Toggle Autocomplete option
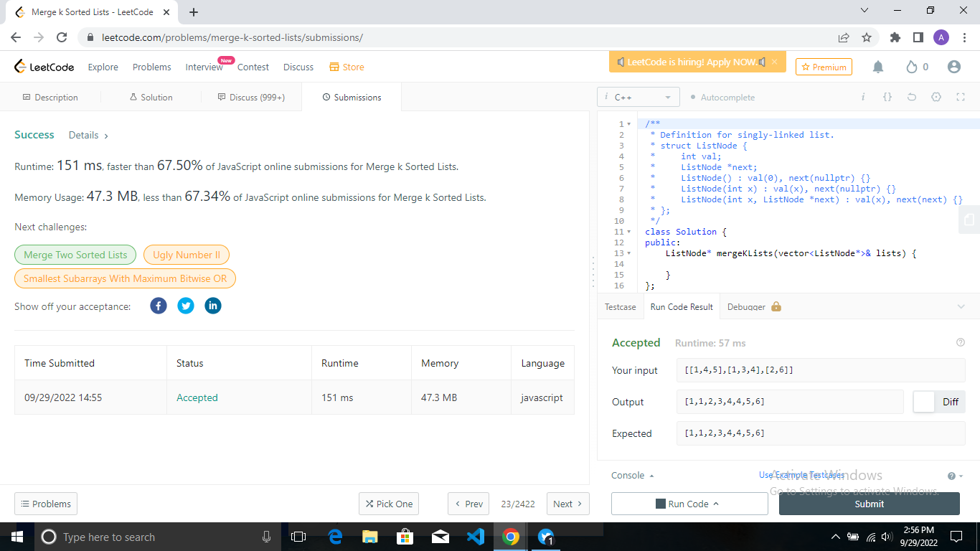The width and height of the screenshot is (980, 551). coord(722,97)
